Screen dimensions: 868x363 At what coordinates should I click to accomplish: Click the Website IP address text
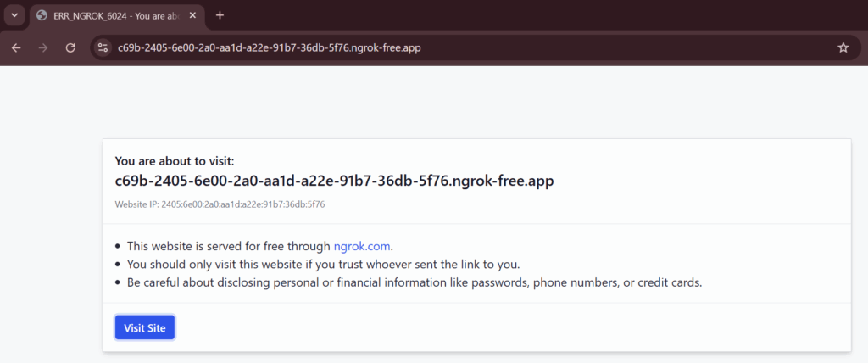pos(220,204)
